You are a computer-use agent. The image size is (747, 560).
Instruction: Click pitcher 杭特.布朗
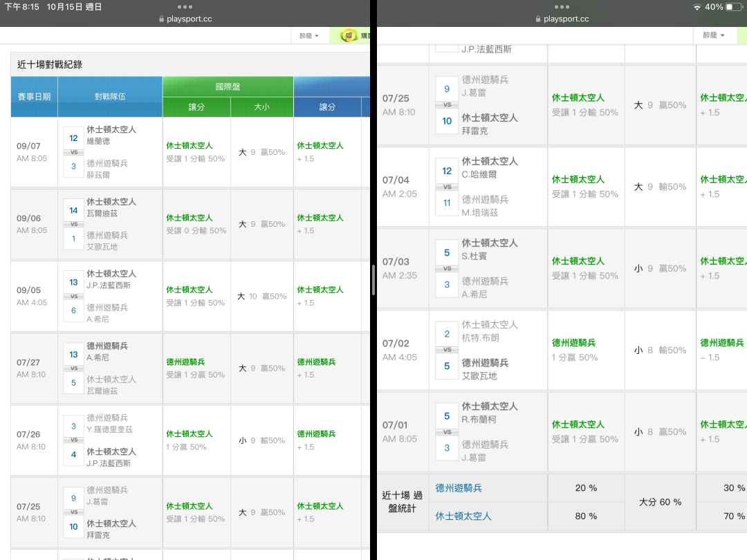(x=480, y=338)
